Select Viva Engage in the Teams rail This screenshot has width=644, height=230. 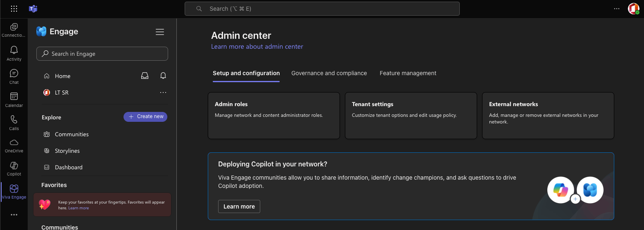(14, 192)
